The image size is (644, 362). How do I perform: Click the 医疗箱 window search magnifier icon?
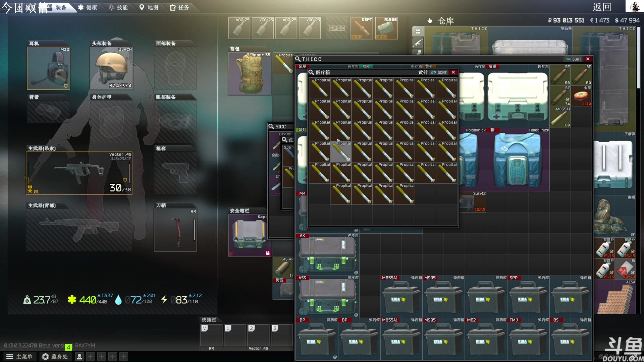point(311,72)
